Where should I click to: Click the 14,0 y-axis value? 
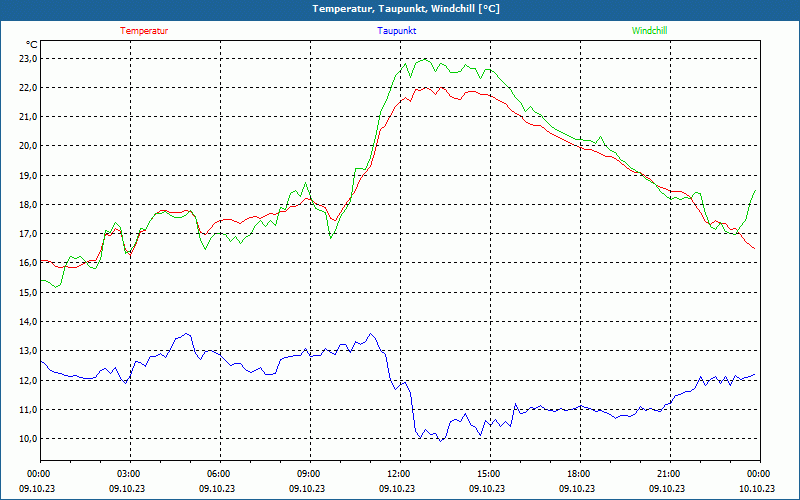(x=29, y=321)
